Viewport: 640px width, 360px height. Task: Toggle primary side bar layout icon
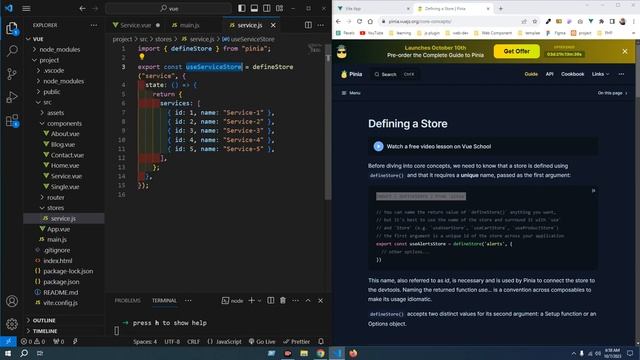click(x=242, y=8)
